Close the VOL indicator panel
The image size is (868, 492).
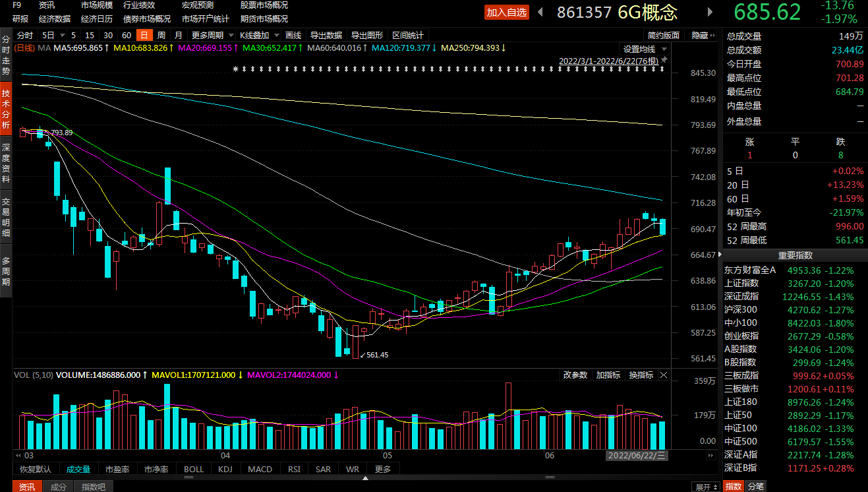click(664, 375)
